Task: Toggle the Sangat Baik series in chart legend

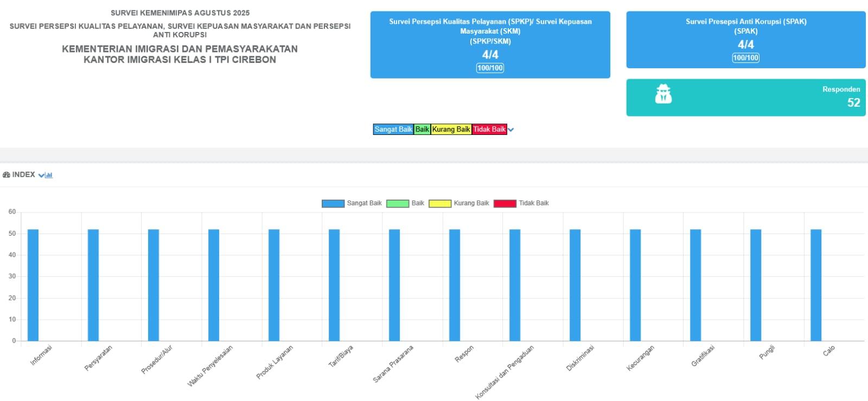Action: coord(352,203)
